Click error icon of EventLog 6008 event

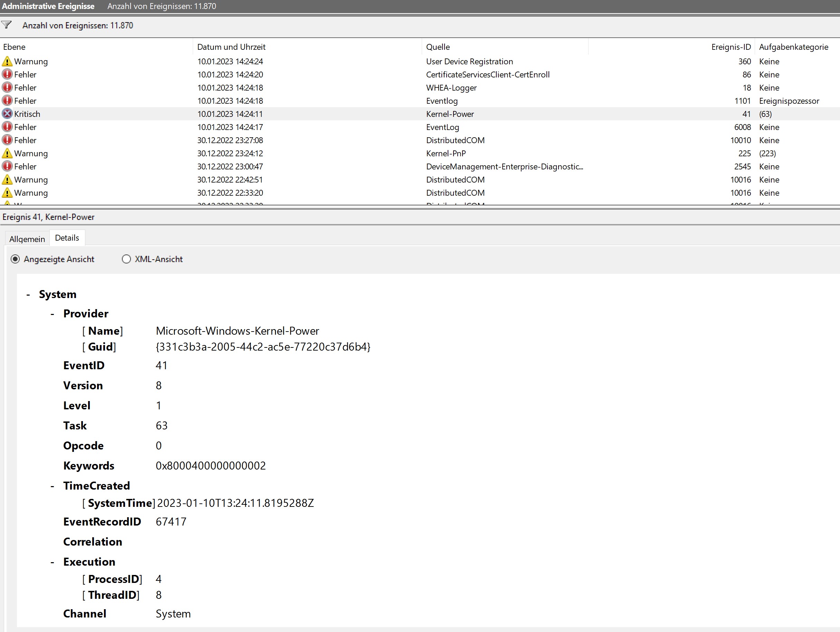click(7, 127)
